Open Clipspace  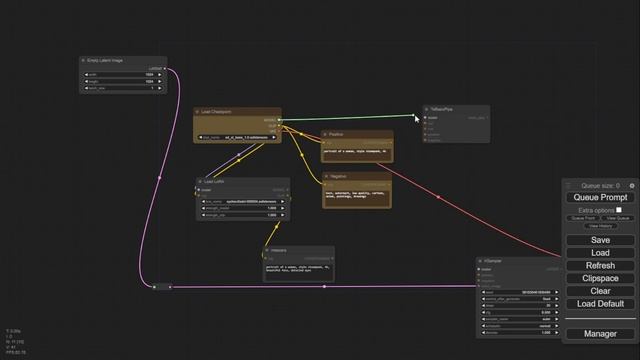600,278
